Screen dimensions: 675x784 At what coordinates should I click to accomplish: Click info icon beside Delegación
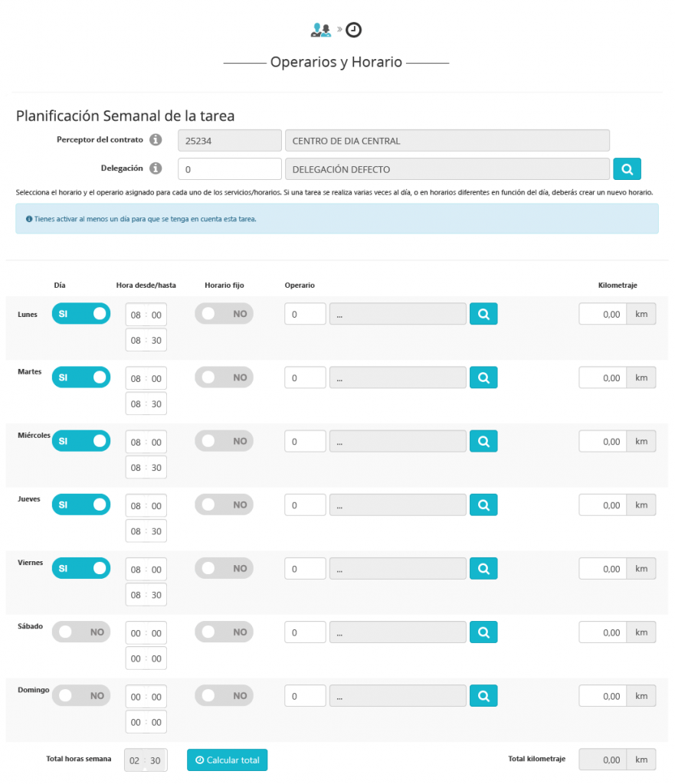(x=156, y=168)
